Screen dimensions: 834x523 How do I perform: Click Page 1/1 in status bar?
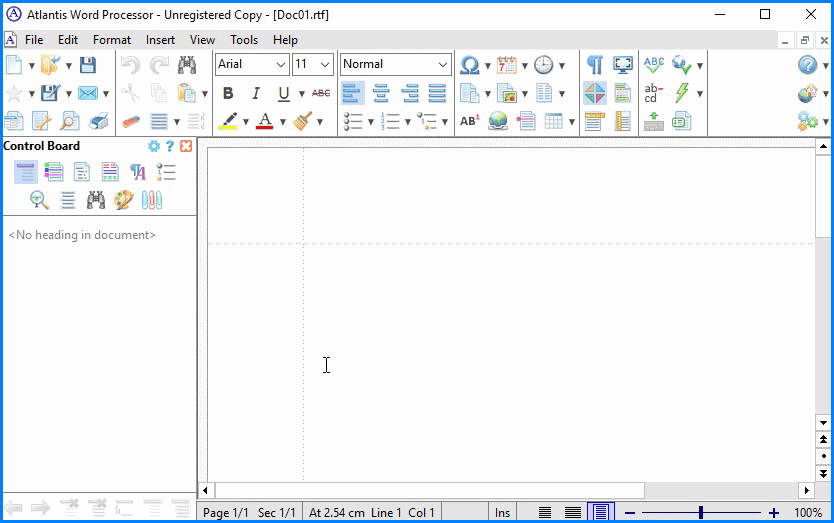(226, 512)
